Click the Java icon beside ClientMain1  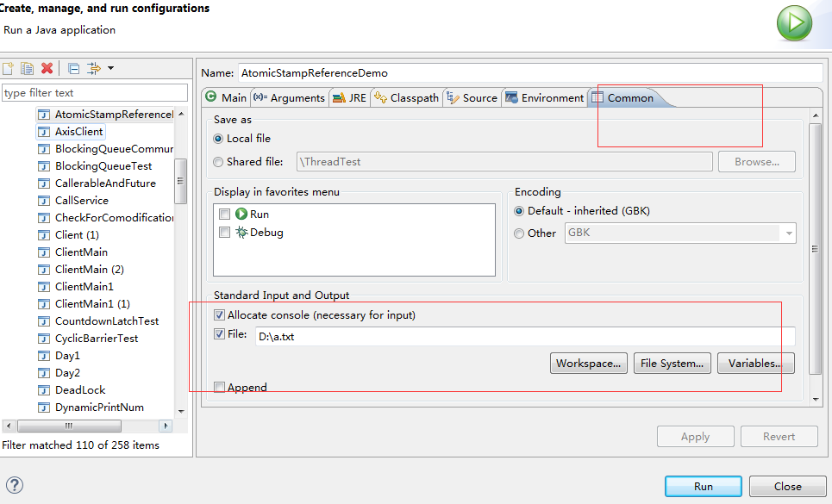click(x=45, y=287)
